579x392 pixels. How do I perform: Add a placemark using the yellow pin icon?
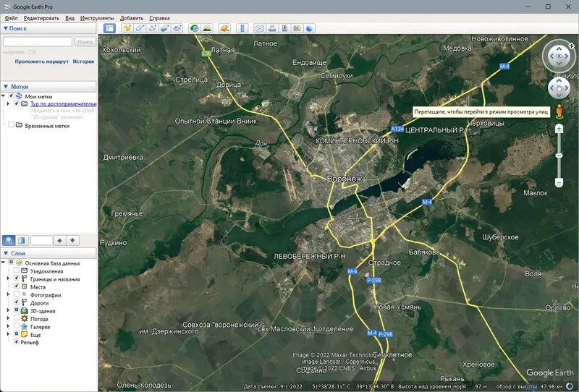point(127,28)
